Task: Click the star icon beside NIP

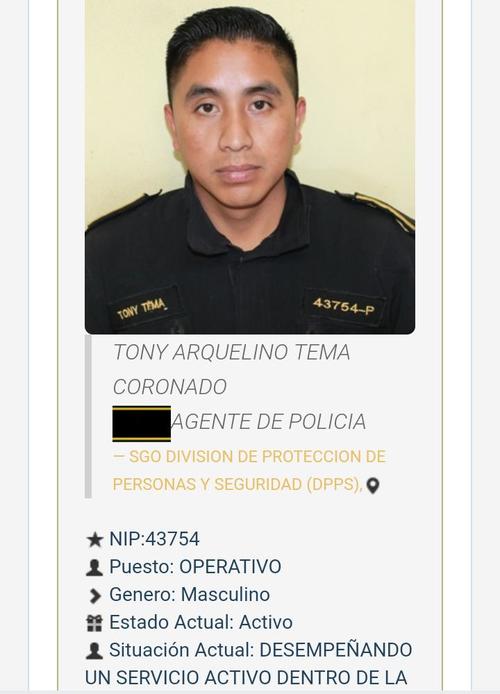Action: coord(94,540)
